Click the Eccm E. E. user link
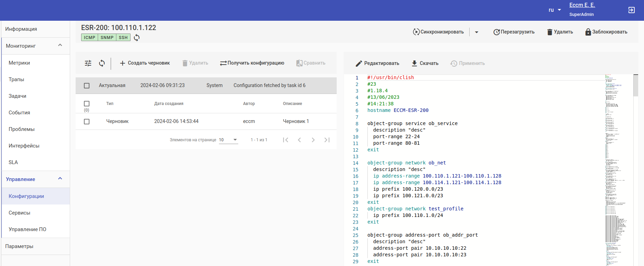The image size is (644, 266). pos(582,5)
